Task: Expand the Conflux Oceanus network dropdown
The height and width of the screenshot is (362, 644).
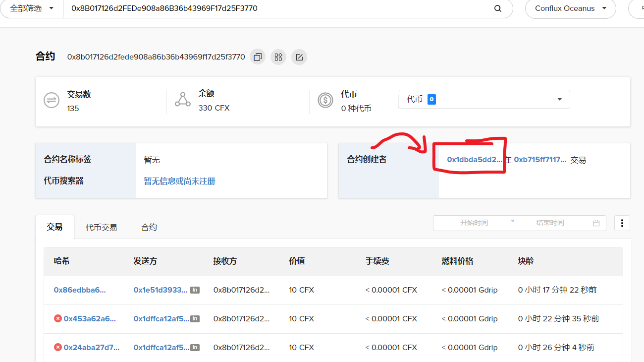Action: tap(571, 8)
